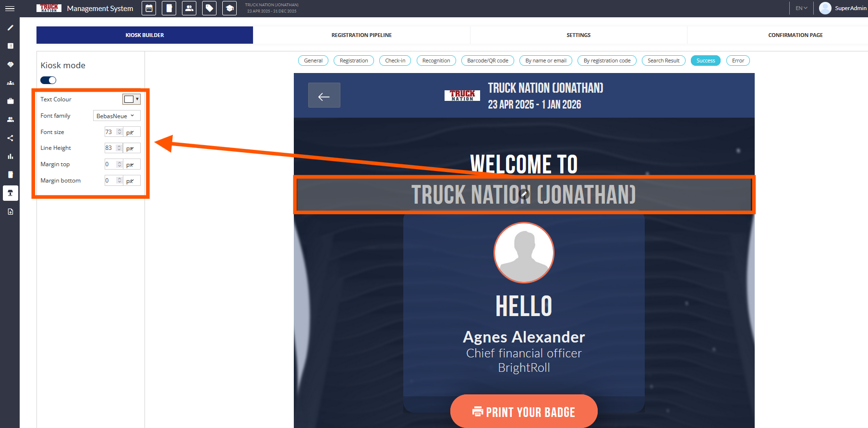Image resolution: width=868 pixels, height=428 pixels.
Task: Expand the EN language selector
Action: pyautogui.click(x=801, y=8)
